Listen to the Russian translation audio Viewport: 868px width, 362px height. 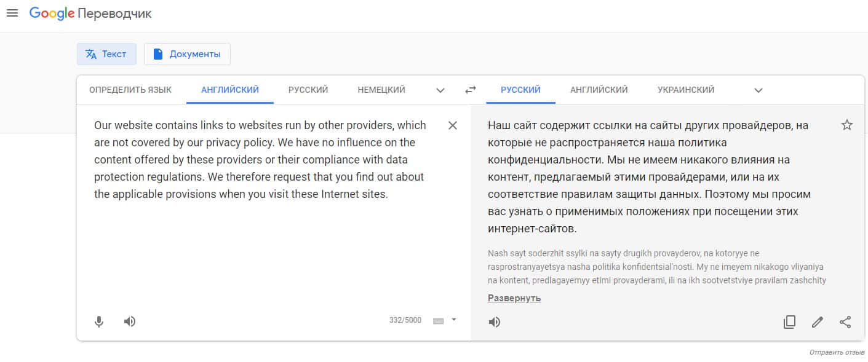coord(495,322)
